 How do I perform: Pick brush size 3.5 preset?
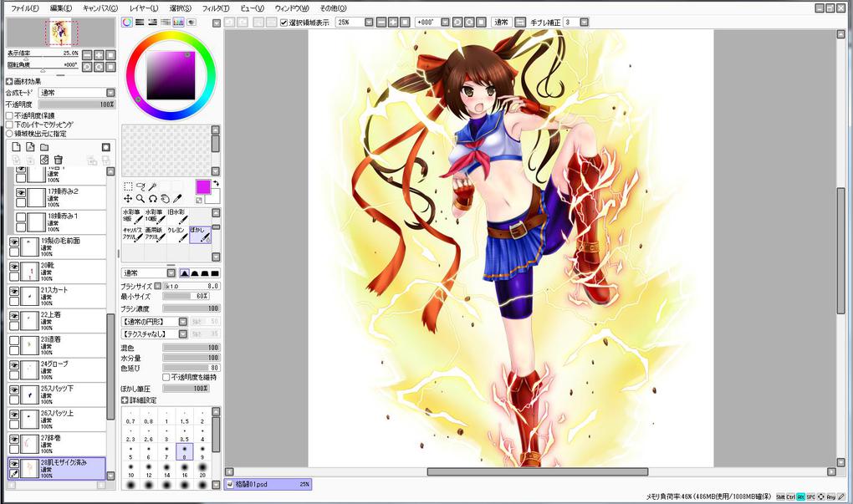pos(185,434)
